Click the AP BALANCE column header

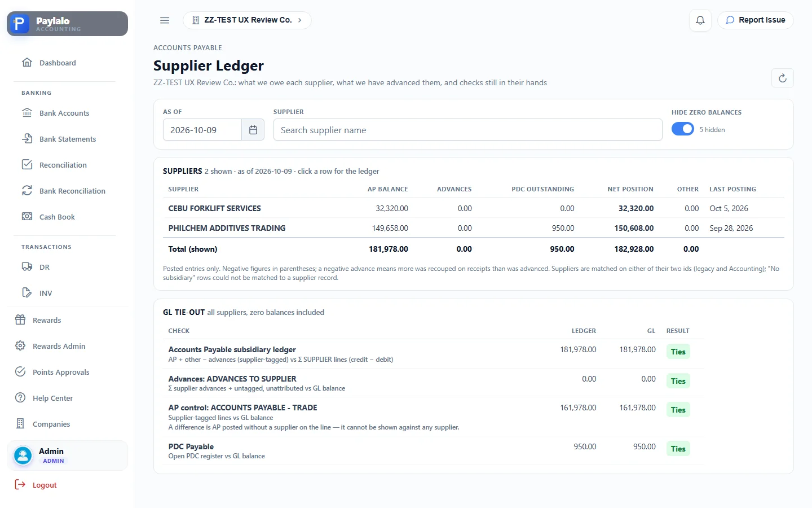coord(387,189)
